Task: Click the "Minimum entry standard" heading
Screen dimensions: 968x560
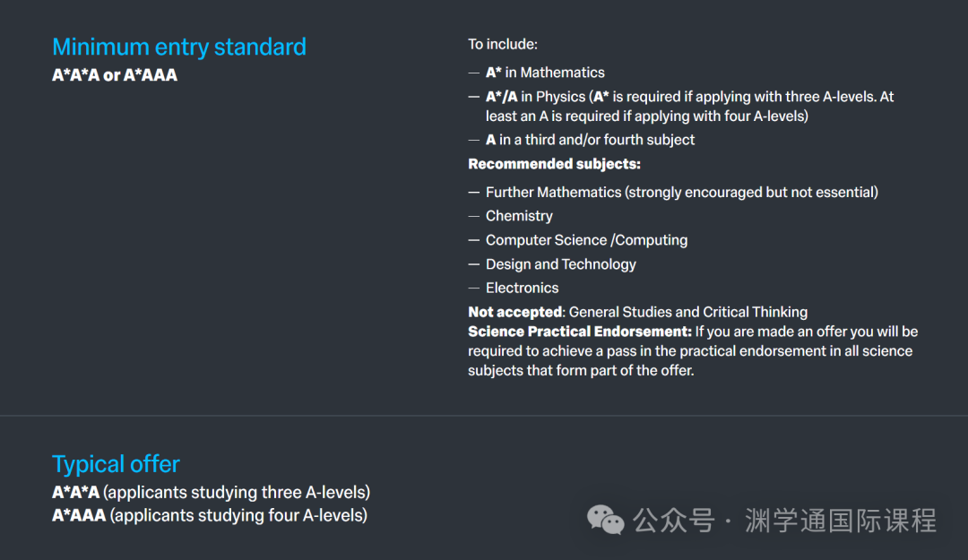Action: coord(179,47)
